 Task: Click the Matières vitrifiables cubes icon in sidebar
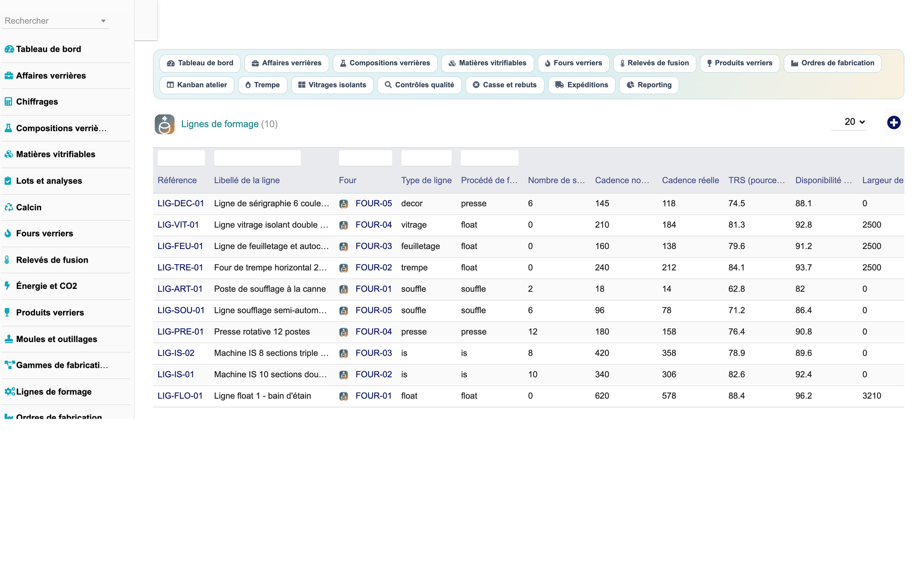[9, 154]
